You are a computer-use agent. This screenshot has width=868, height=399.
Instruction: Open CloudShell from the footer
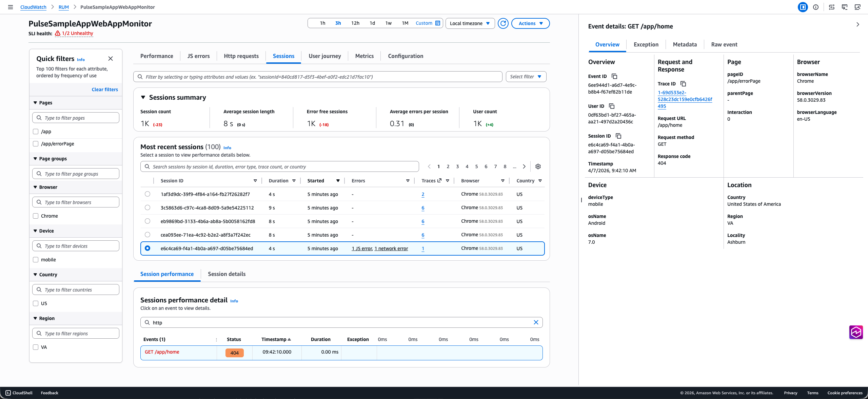pyautogui.click(x=19, y=393)
